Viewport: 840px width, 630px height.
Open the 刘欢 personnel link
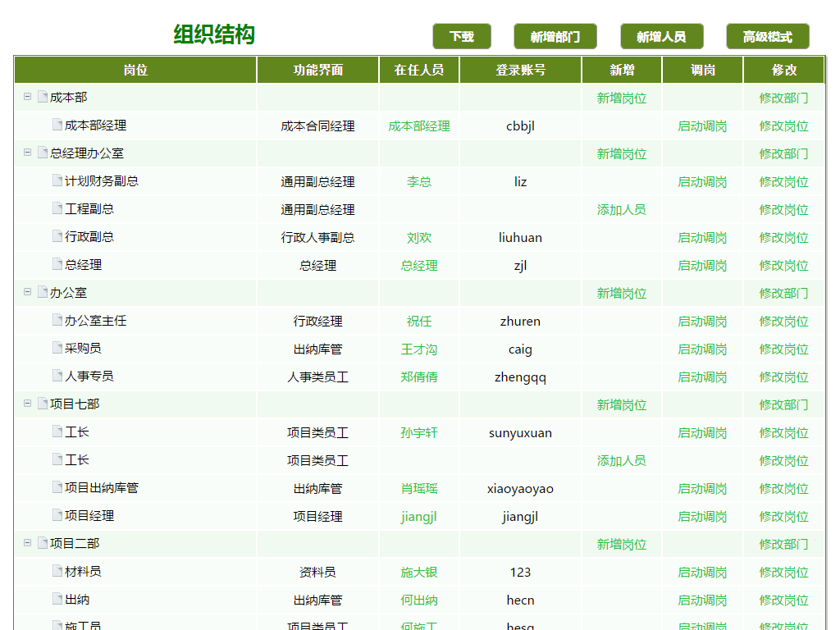[x=419, y=237]
